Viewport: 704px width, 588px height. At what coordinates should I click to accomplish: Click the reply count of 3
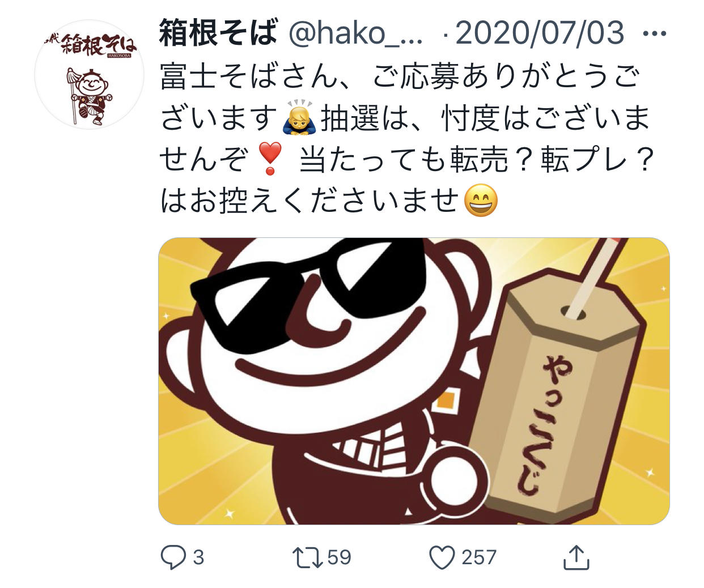(198, 557)
